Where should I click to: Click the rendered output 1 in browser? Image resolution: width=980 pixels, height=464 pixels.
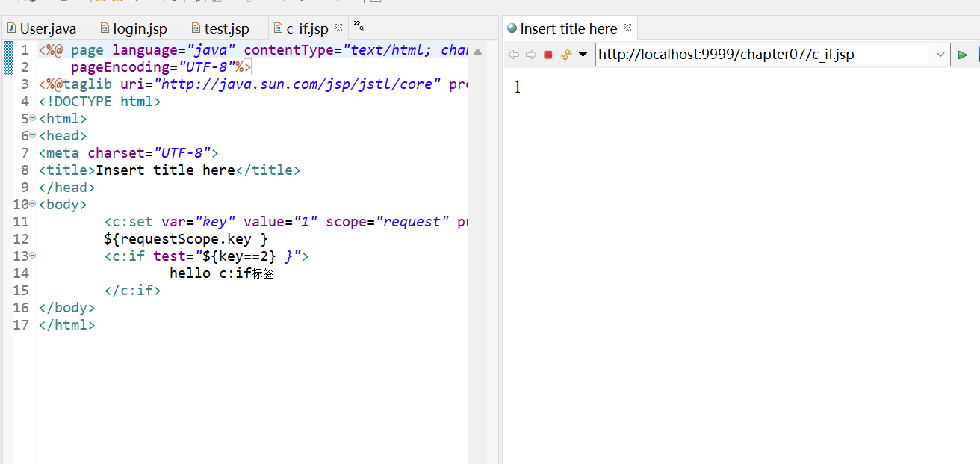pos(517,87)
